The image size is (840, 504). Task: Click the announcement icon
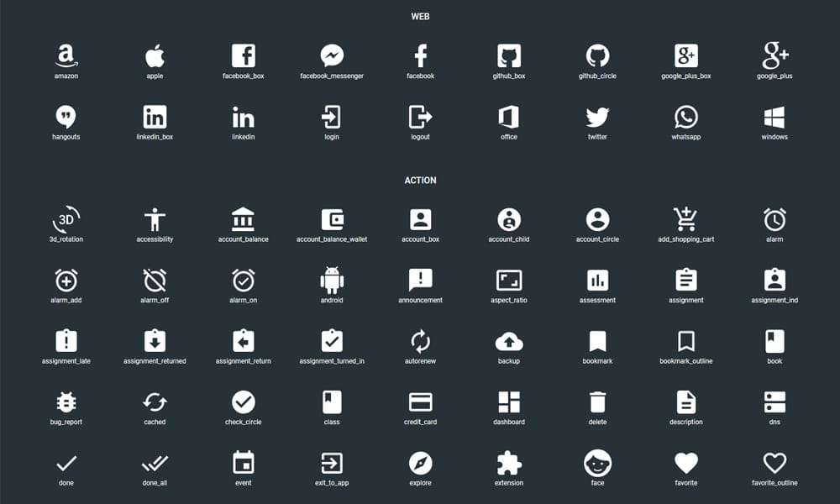421,281
